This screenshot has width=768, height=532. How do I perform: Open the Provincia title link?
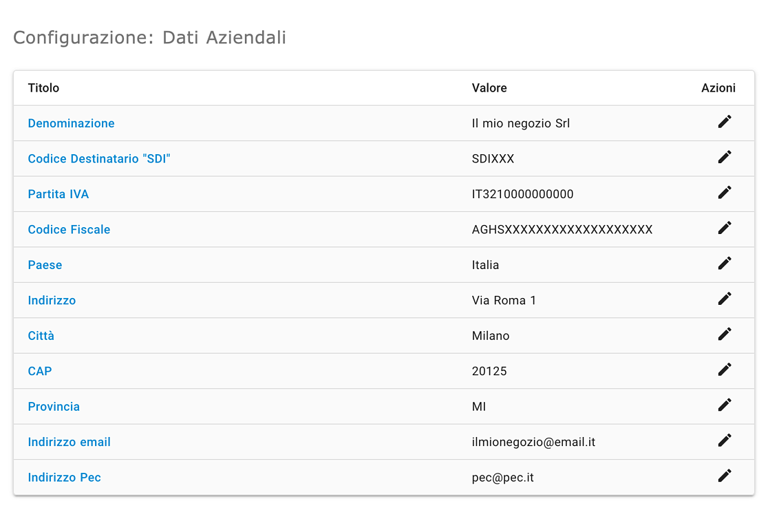click(x=54, y=407)
